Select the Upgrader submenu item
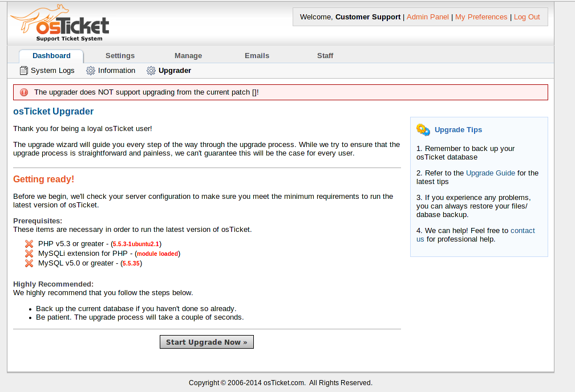The image size is (575, 392). (175, 70)
